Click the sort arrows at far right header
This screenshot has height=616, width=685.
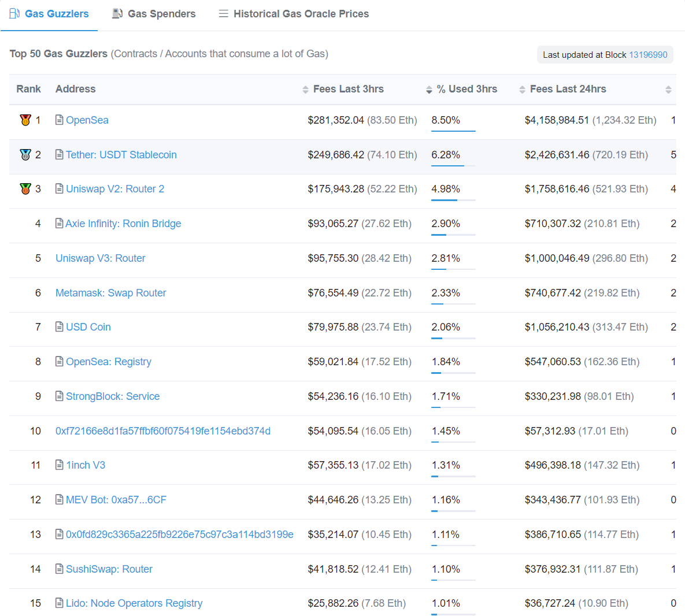click(x=668, y=90)
